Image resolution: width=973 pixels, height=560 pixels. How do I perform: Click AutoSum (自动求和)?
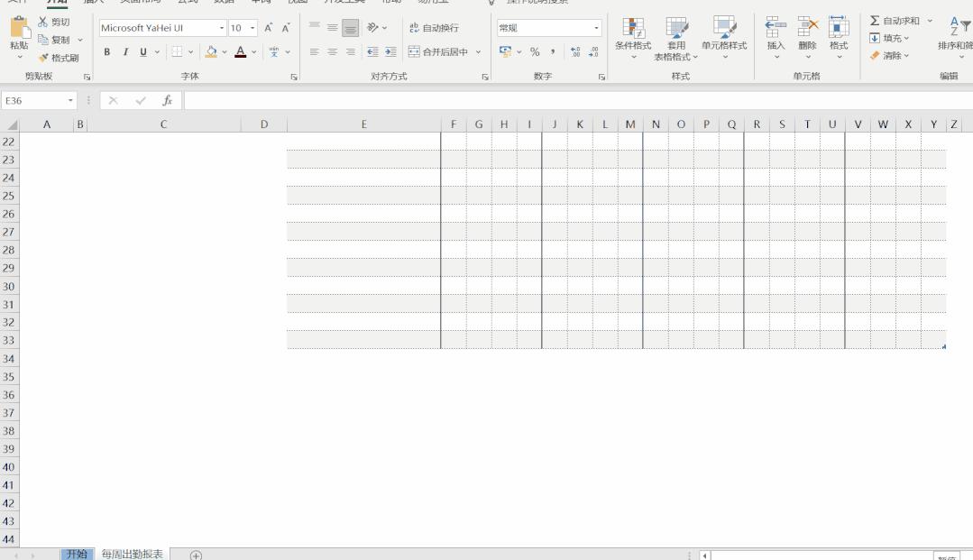coord(895,21)
